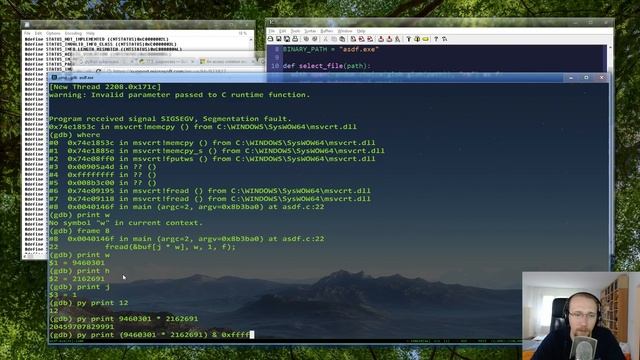Open the Window menu in gVim

345,31
